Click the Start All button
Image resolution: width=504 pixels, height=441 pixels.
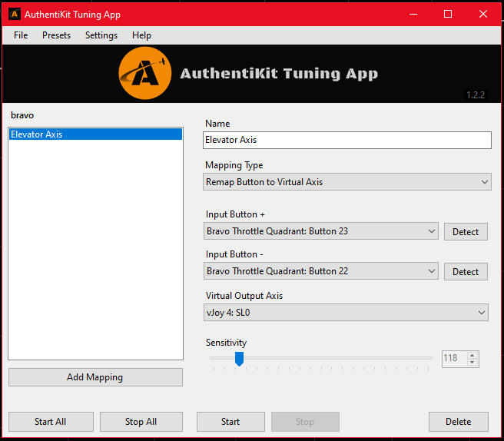[51, 422]
